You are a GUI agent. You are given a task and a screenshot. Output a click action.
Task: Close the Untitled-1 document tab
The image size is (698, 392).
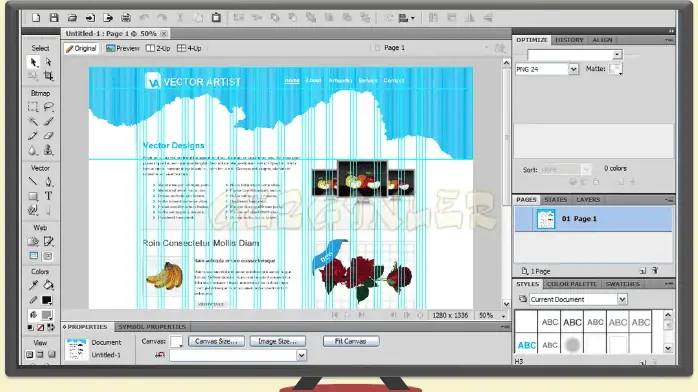coord(164,33)
